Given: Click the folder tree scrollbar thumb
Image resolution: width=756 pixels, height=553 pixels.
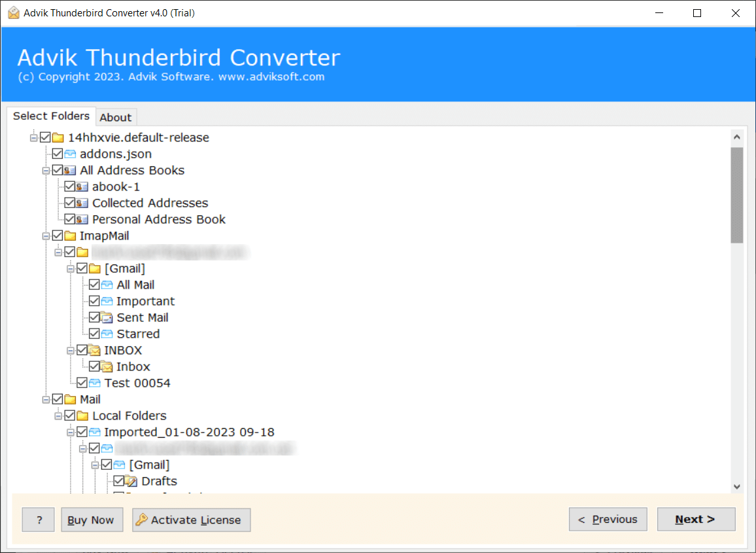Looking at the screenshot, I should tap(737, 195).
